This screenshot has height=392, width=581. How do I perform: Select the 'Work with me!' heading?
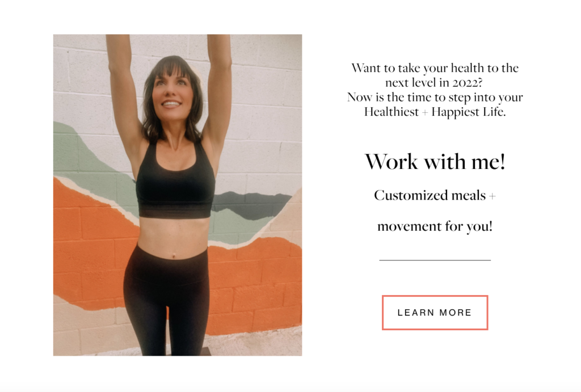pyautogui.click(x=435, y=162)
